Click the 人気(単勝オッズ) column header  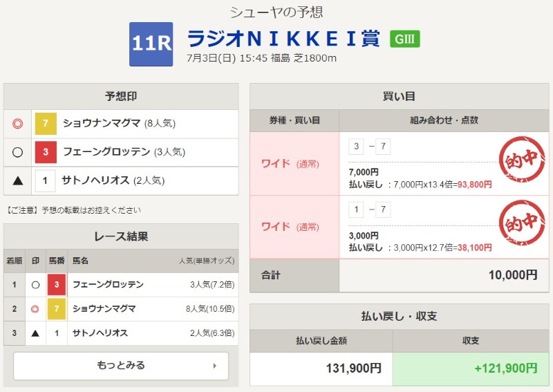point(207,261)
